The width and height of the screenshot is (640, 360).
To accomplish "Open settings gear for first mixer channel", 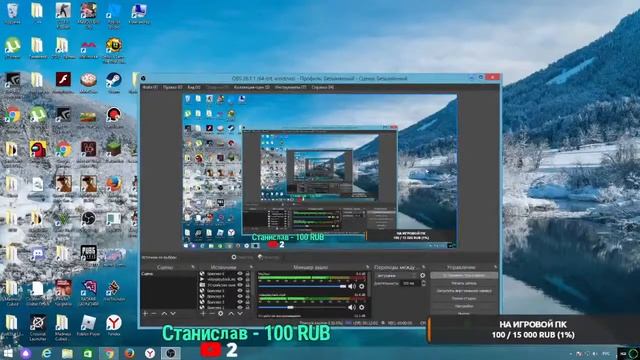I will pos(362,287).
